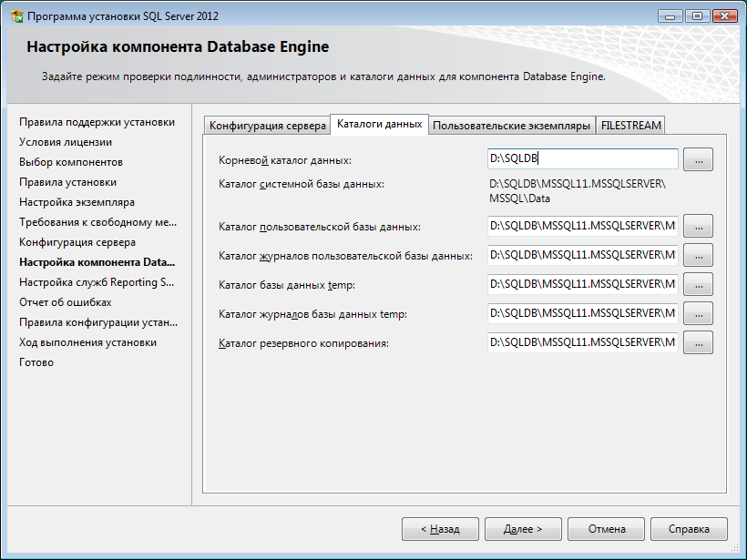
Task: Cancel setup with the Отмена button
Action: coord(606,528)
